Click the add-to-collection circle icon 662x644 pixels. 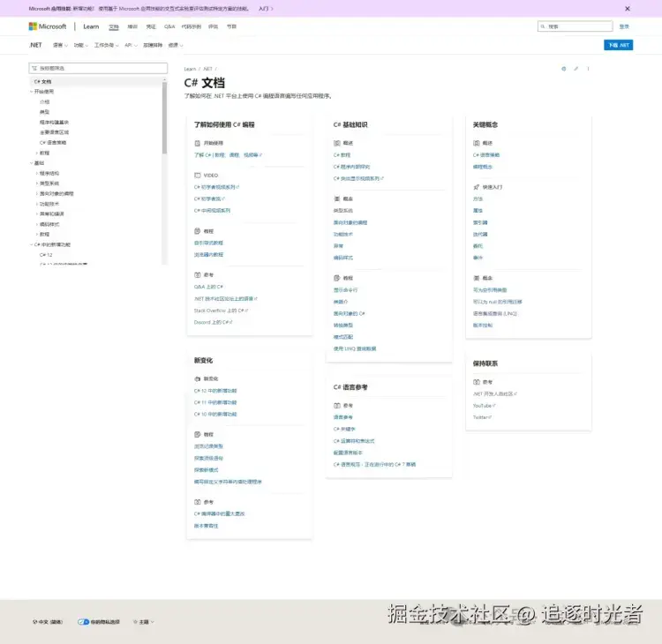tap(564, 68)
